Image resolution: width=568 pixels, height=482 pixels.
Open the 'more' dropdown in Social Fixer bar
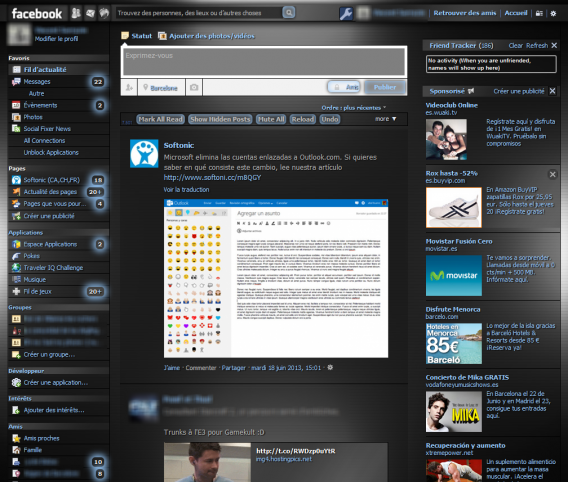(x=385, y=119)
